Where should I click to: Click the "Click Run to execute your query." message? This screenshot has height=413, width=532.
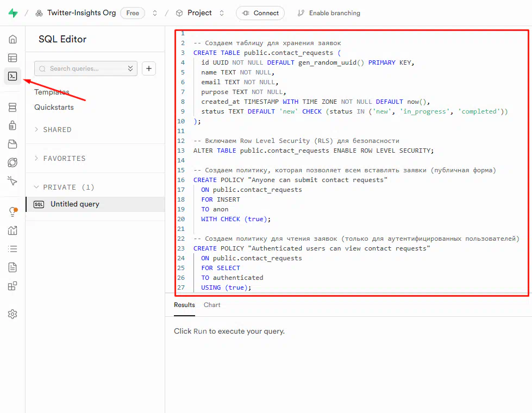point(229,331)
